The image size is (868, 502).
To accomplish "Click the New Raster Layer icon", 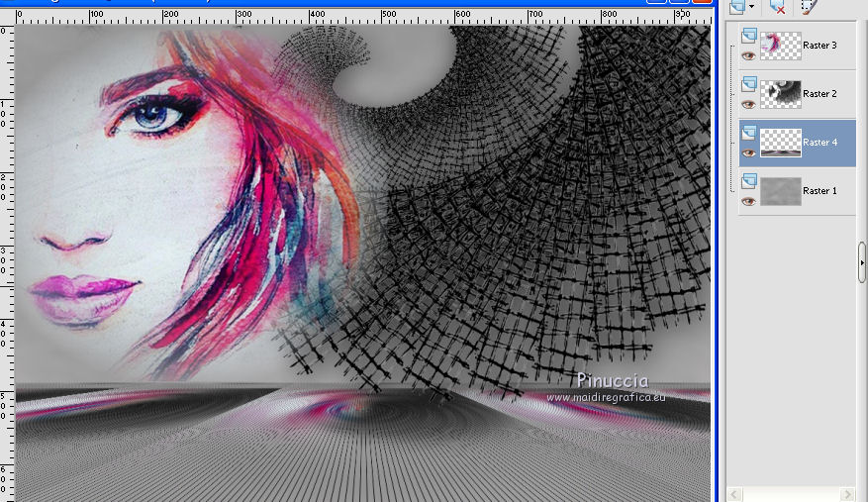I will pyautogui.click(x=736, y=7).
